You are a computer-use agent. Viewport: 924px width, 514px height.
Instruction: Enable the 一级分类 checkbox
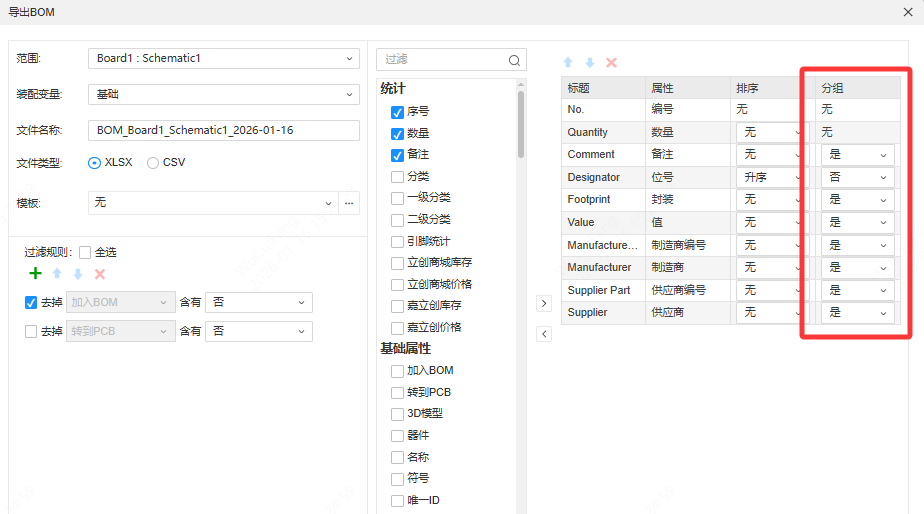[x=397, y=198]
